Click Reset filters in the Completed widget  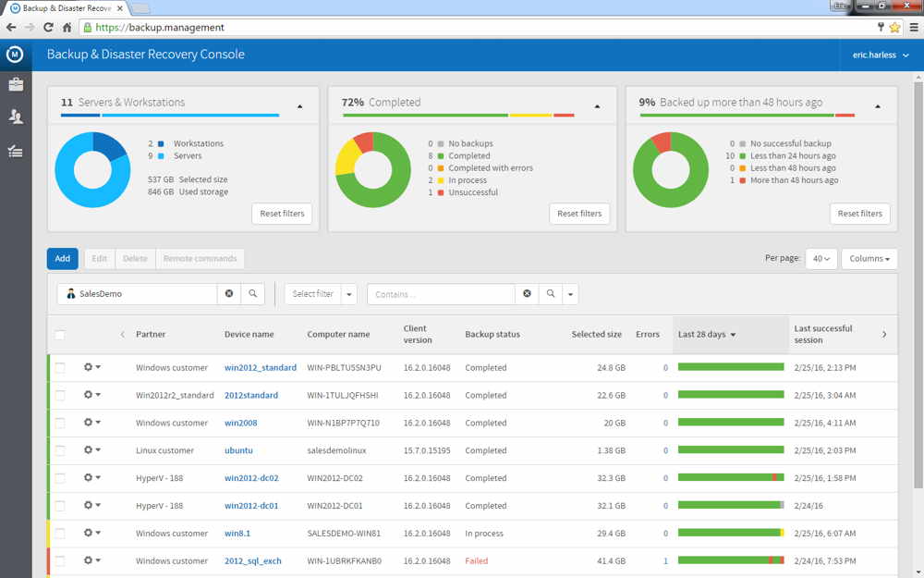click(579, 214)
